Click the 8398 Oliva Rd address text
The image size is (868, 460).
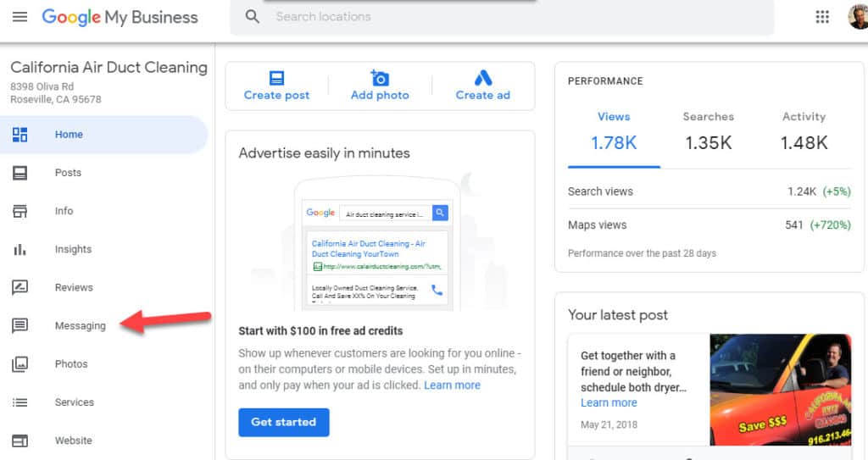point(42,86)
